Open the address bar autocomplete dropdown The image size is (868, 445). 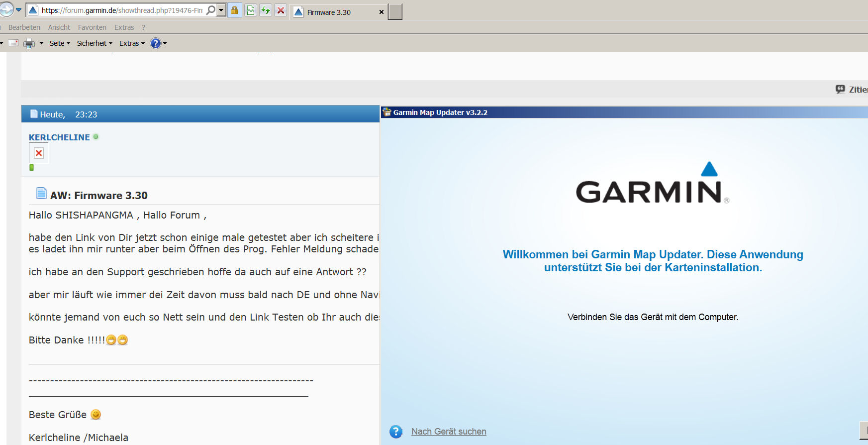tap(221, 10)
